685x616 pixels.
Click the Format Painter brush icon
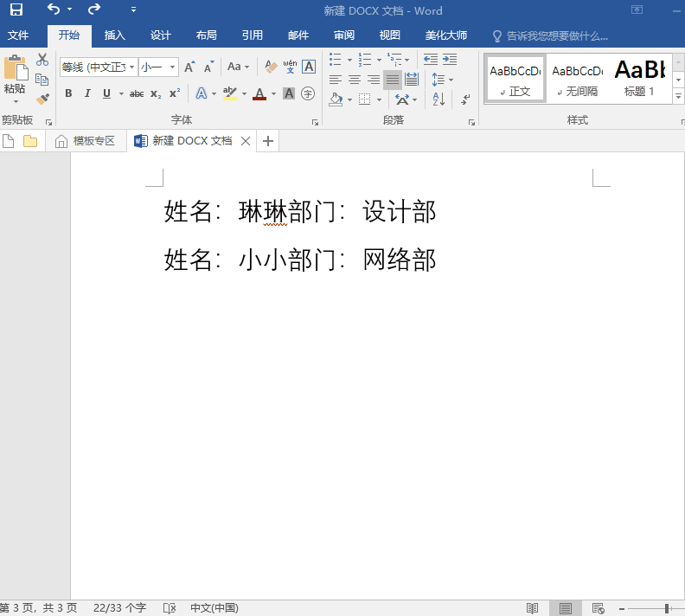tap(42, 99)
